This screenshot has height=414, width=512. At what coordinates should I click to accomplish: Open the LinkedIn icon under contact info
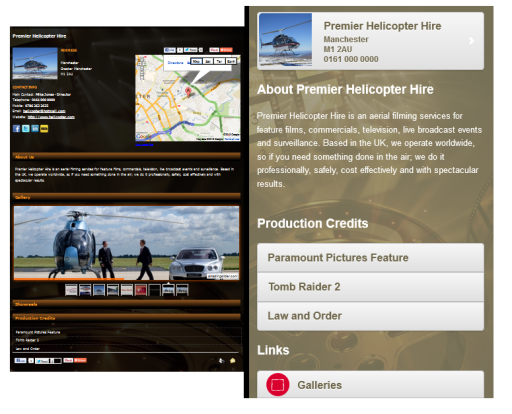pos(35,129)
